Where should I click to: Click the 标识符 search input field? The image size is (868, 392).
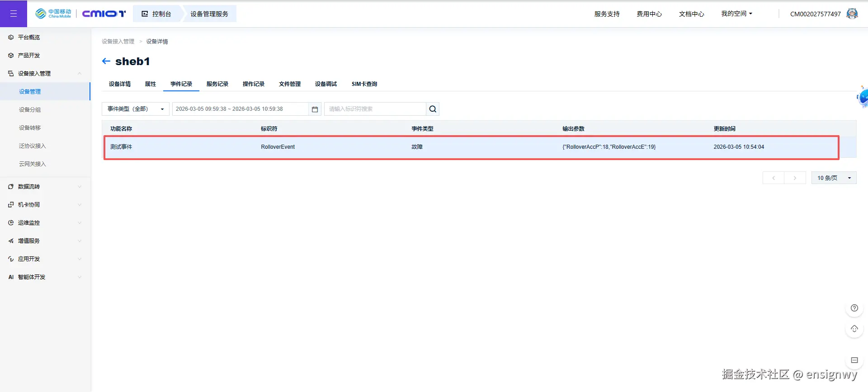[x=375, y=109]
